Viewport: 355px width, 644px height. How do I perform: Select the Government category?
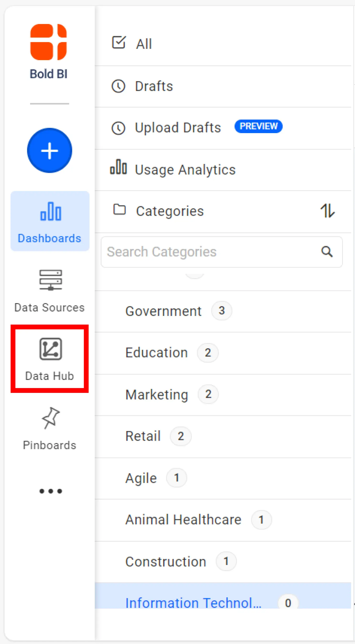163,311
